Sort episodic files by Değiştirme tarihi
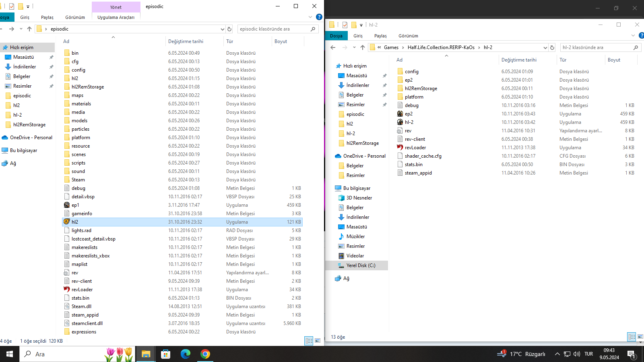 (194, 41)
